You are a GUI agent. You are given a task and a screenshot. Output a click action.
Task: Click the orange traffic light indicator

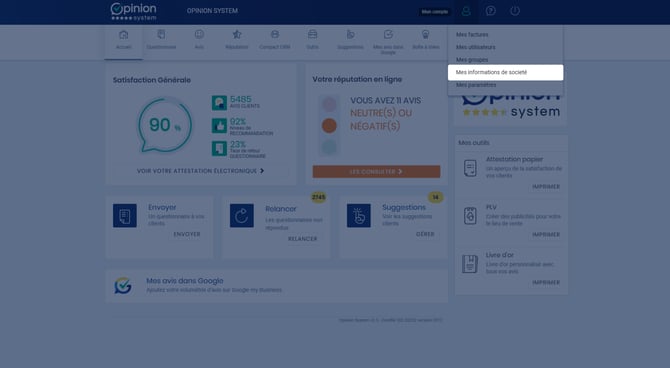(x=329, y=126)
